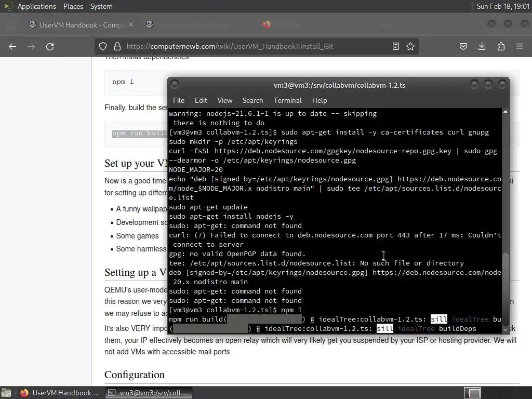Click the 'gpg: no valid OpenPGP data found.' line
This screenshot has height=399, width=532.
pos(237,254)
